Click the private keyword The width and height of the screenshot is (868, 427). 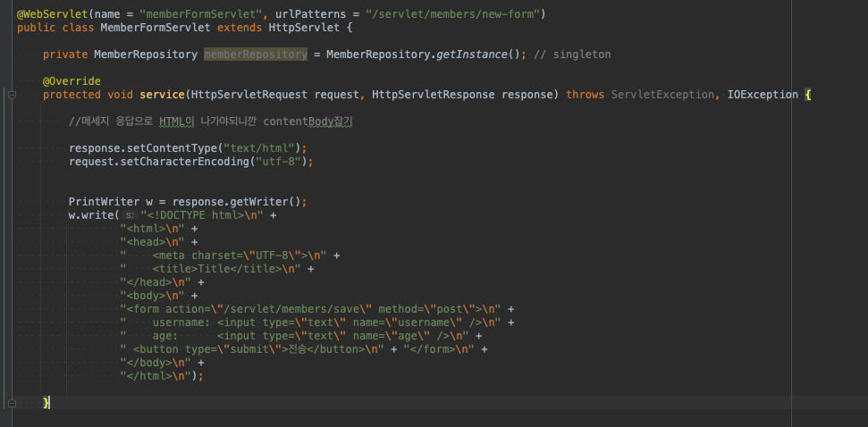coord(65,54)
